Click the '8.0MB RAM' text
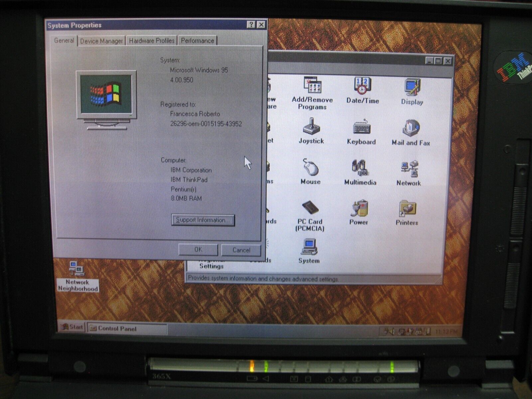Viewport: 532px width, 399px height. tap(186, 199)
